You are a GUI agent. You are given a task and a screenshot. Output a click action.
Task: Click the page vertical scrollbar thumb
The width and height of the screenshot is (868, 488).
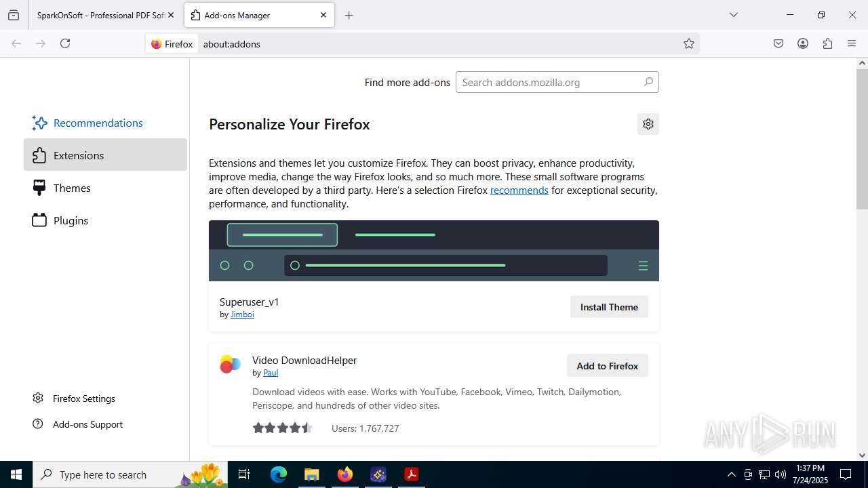[x=862, y=139]
